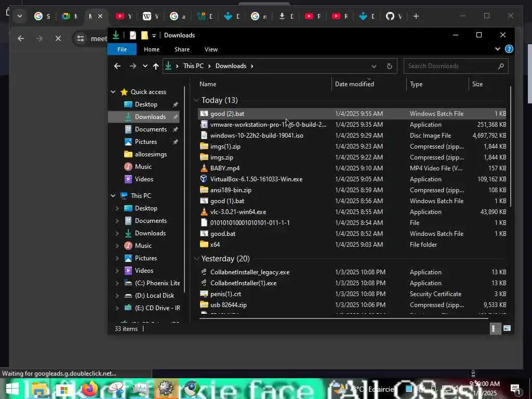Viewport: 532px width, 399px height.
Task: Sort by Name column header
Action: (x=208, y=84)
